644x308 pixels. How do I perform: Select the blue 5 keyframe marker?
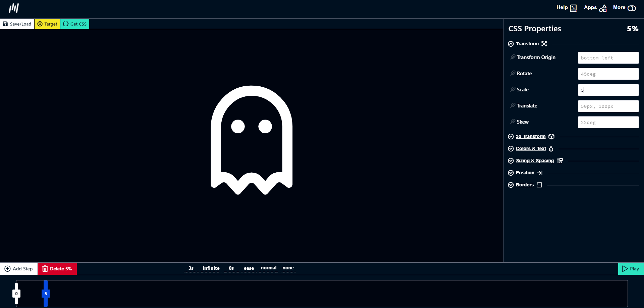pos(46,294)
